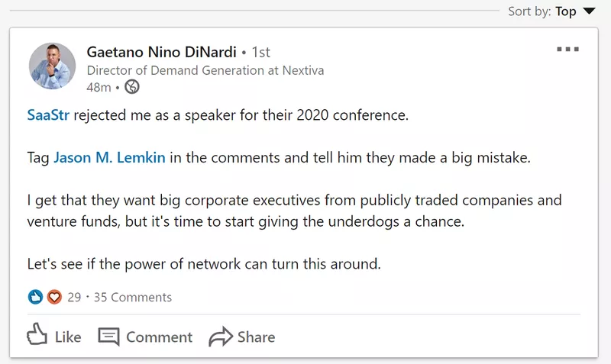Click the thumbs-up Like icon
Image resolution: width=611 pixels, height=364 pixels.
(37, 334)
